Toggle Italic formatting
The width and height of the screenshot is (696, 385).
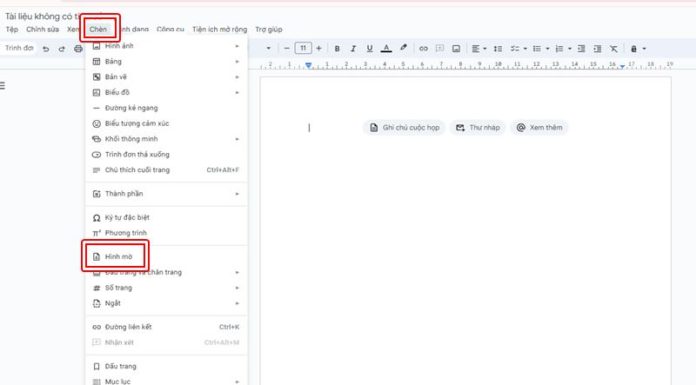point(353,49)
